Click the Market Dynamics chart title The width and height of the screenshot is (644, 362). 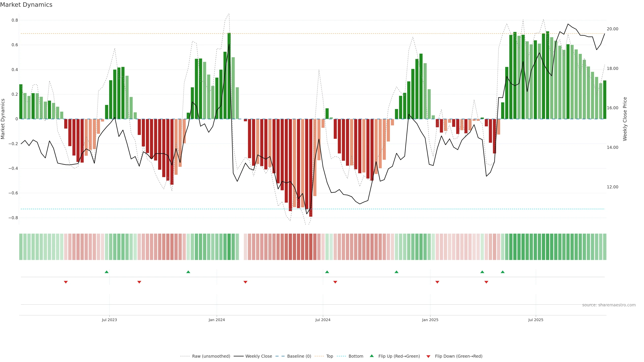click(x=26, y=5)
